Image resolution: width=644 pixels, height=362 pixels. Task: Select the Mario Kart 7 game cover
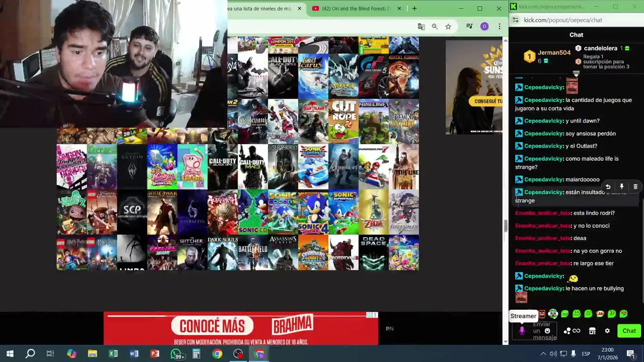(x=373, y=167)
